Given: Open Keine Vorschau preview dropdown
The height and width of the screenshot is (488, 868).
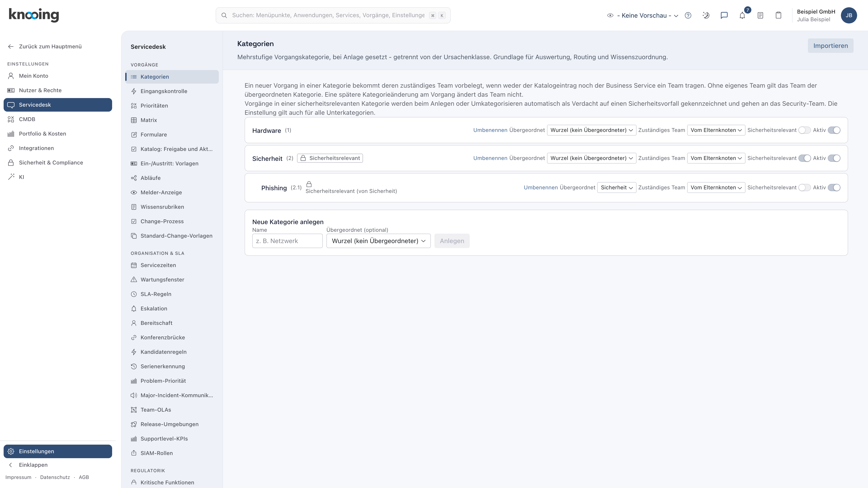Looking at the screenshot, I should (x=643, y=16).
